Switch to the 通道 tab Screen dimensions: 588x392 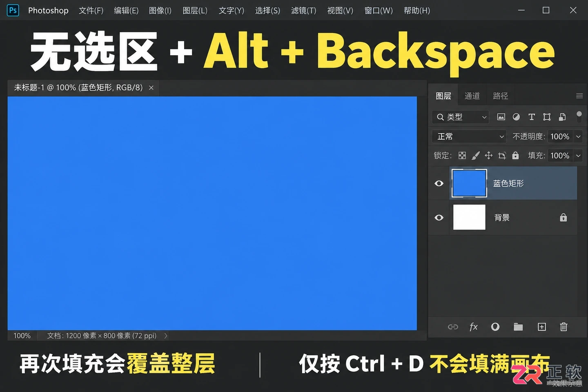click(472, 96)
